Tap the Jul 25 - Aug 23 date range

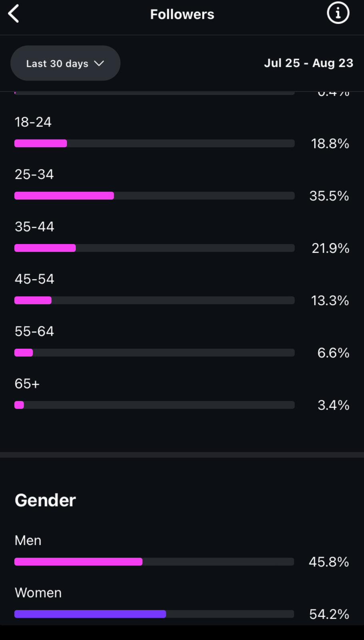(308, 63)
